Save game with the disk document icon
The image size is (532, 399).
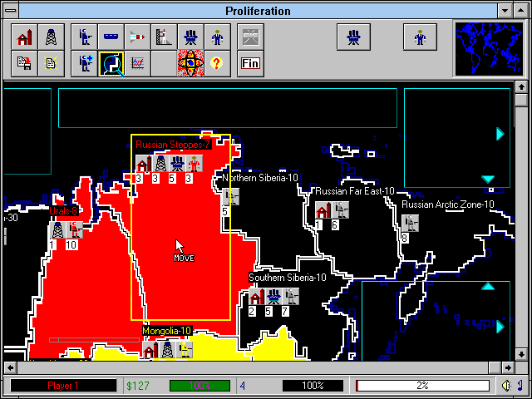pyautogui.click(x=24, y=63)
